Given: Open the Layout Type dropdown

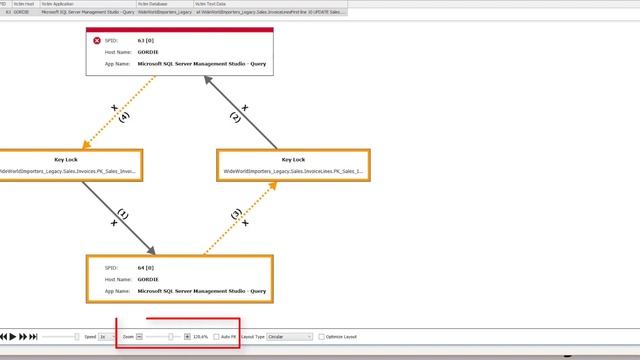Looking at the screenshot, I should click(x=290, y=337).
